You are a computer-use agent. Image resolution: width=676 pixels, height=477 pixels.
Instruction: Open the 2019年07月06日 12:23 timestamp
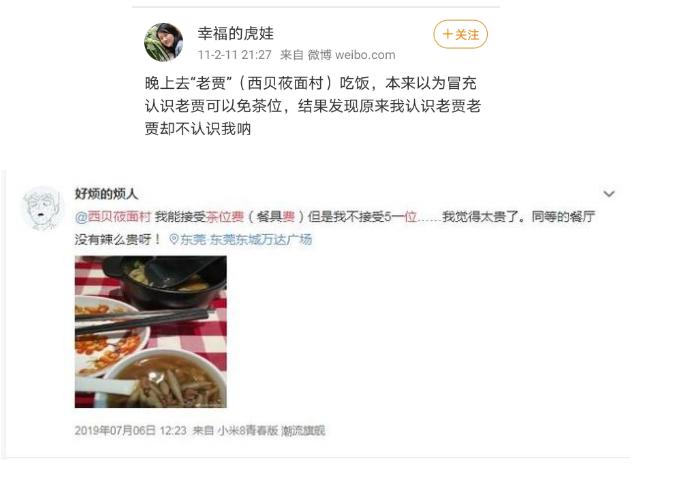(131, 430)
